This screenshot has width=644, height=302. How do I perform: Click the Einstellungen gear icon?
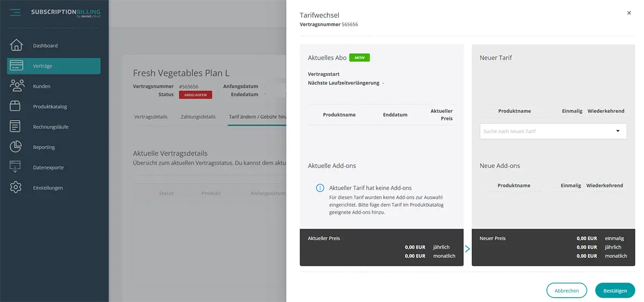[16, 188]
